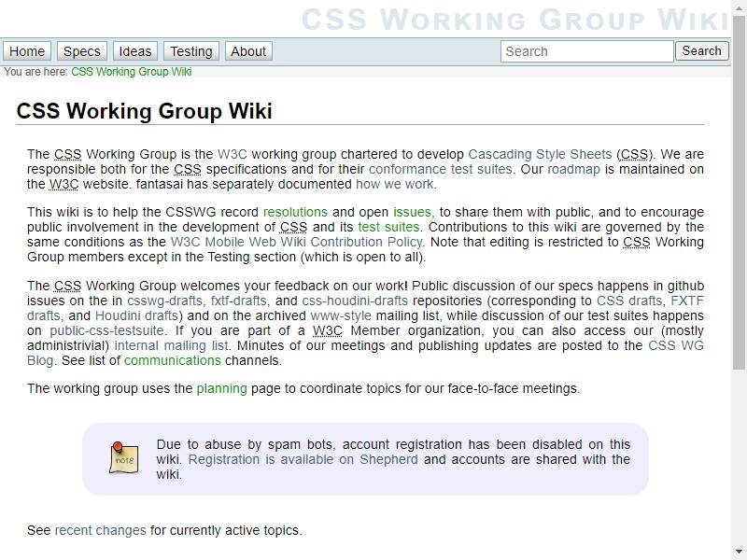
Task: Click the vertical scrollbar thumb
Action: click(739, 190)
